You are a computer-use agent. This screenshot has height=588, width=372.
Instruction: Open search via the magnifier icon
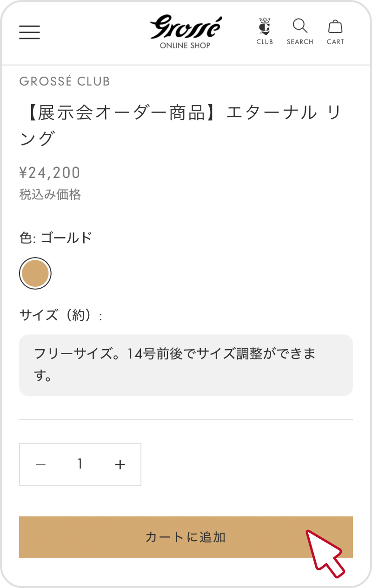click(300, 26)
